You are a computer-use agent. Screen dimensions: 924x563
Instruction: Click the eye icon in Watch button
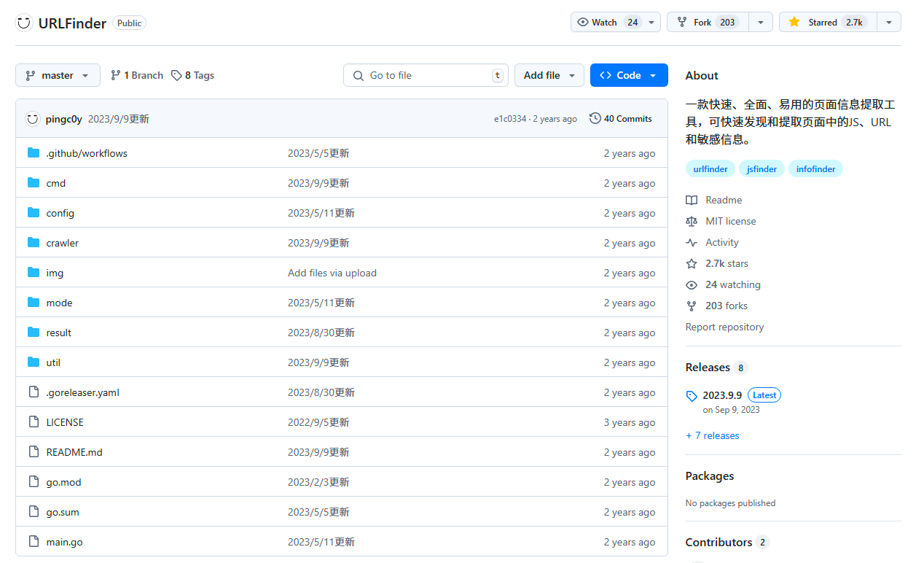(x=582, y=22)
